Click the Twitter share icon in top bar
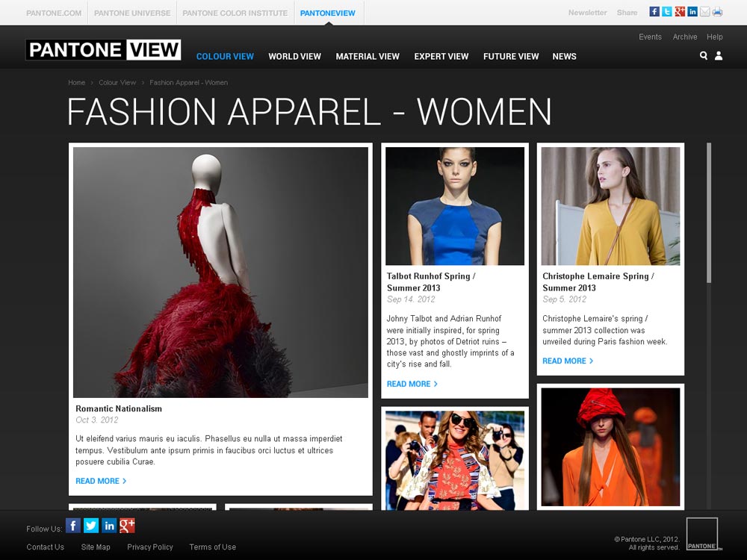Viewport: 747px width, 560px height. (667, 11)
